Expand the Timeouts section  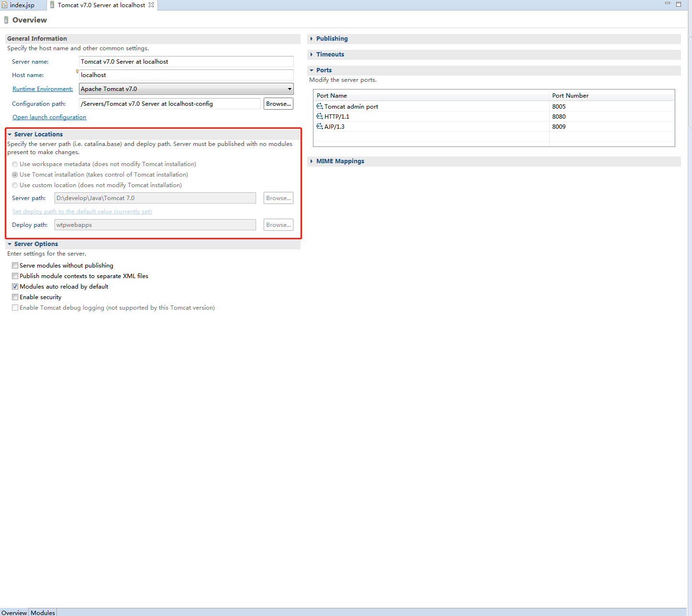coord(312,55)
